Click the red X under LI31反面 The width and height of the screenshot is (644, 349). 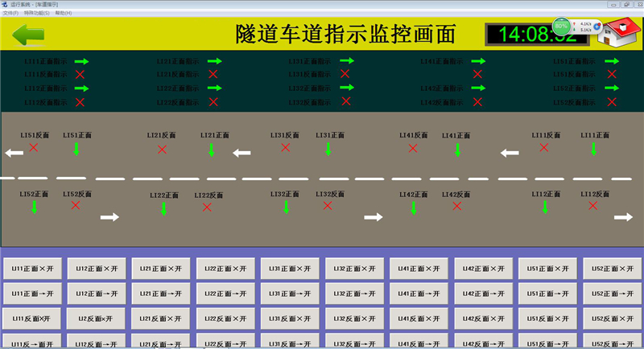(283, 148)
